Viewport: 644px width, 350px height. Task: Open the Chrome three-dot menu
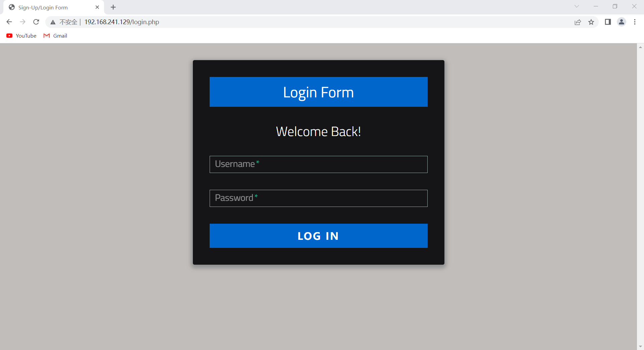tap(635, 22)
